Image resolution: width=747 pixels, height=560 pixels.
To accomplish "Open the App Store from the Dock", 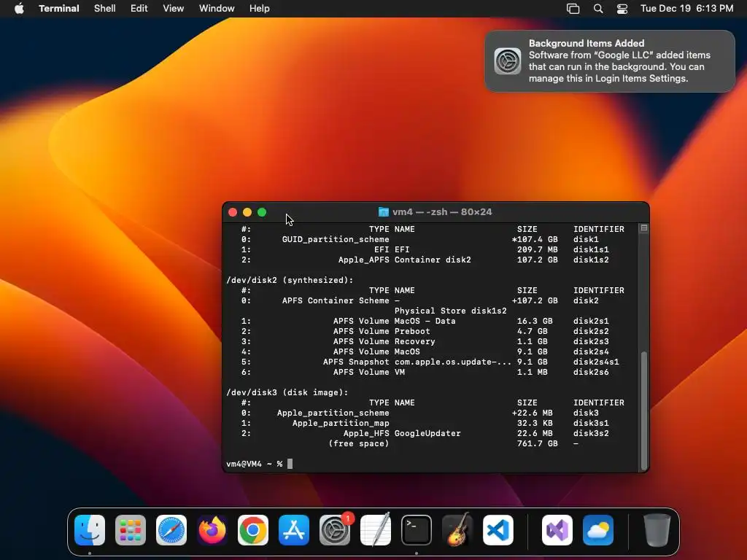I will (x=294, y=530).
